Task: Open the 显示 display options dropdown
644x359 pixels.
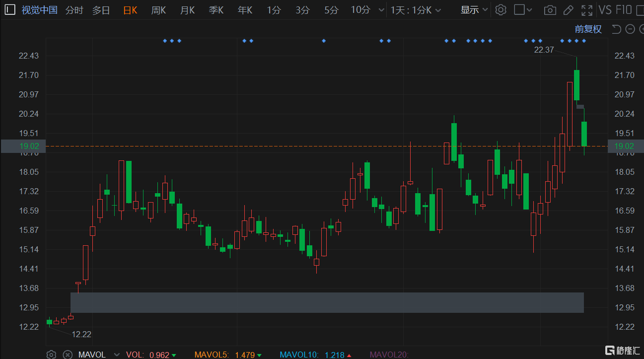Action: pyautogui.click(x=474, y=10)
